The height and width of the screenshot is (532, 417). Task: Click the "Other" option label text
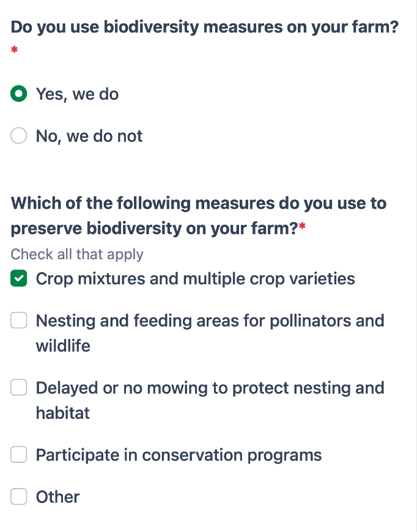click(58, 497)
